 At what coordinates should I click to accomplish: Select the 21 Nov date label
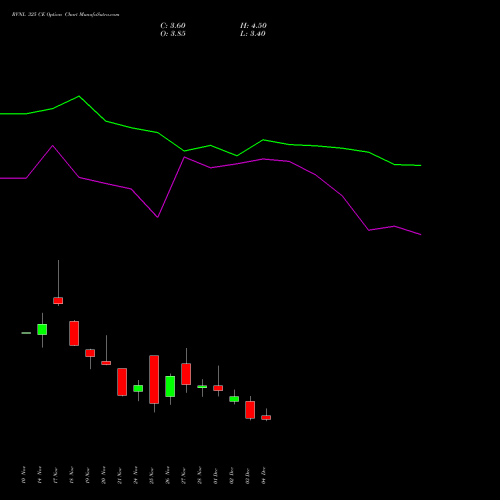click(119, 476)
